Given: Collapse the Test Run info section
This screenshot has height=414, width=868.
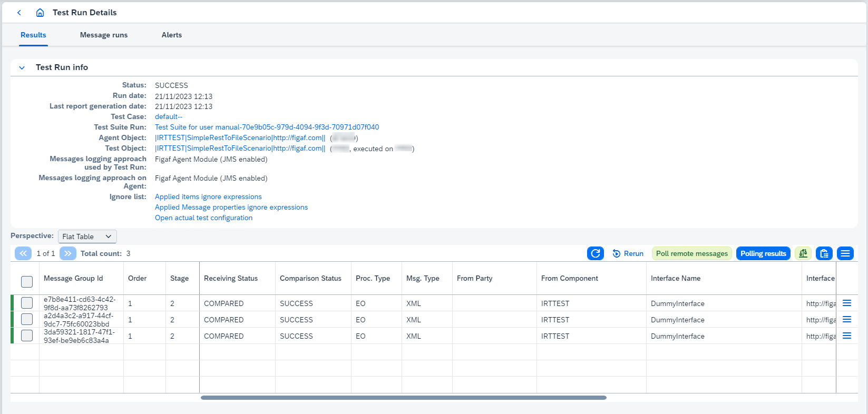Looking at the screenshot, I should 22,67.
